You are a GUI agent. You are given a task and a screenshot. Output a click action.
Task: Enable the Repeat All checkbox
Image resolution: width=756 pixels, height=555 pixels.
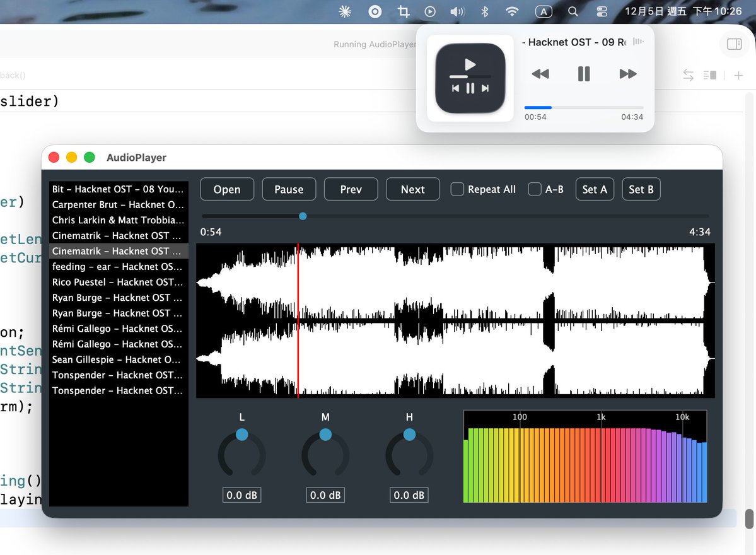pos(457,189)
